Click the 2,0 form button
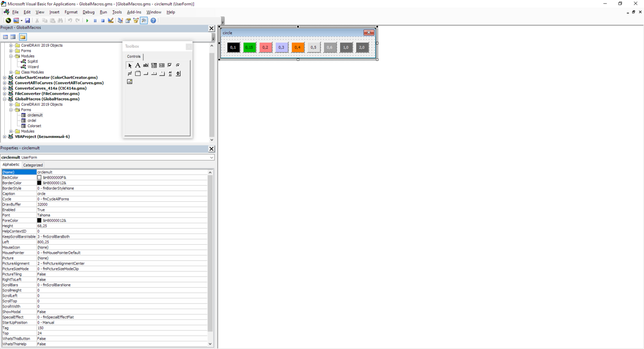644x349 pixels. click(x=362, y=47)
